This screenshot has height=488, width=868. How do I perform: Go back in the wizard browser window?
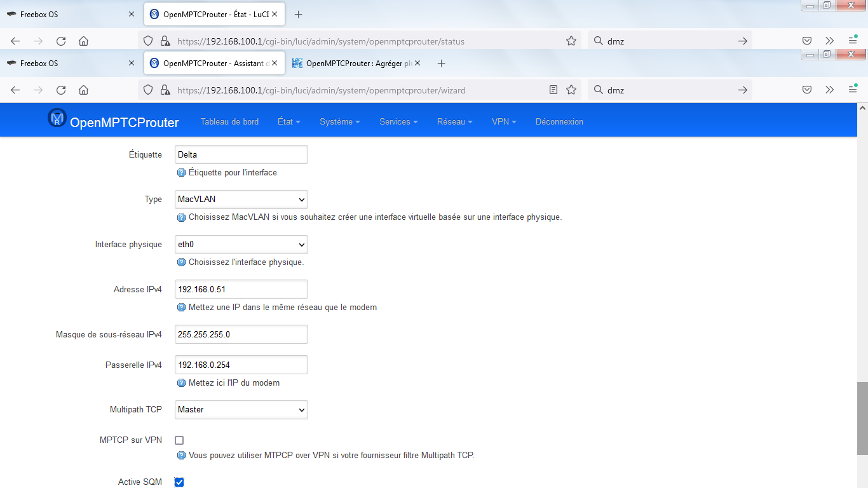[x=15, y=90]
